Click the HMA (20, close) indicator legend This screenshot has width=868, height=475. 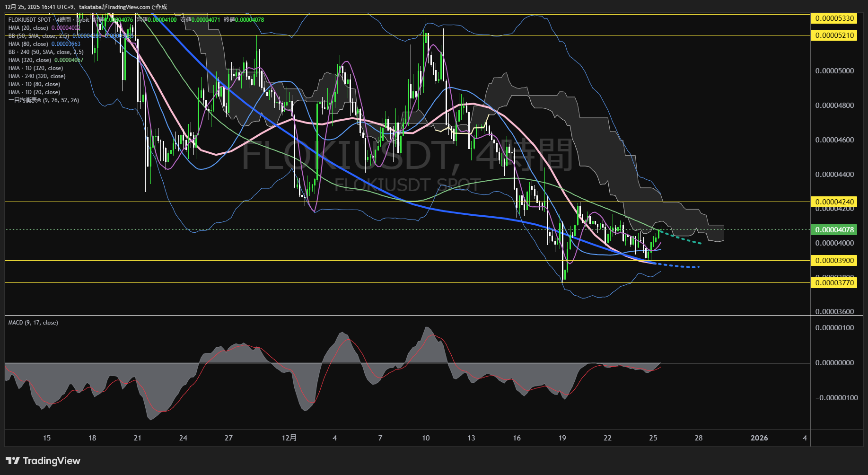[28, 28]
